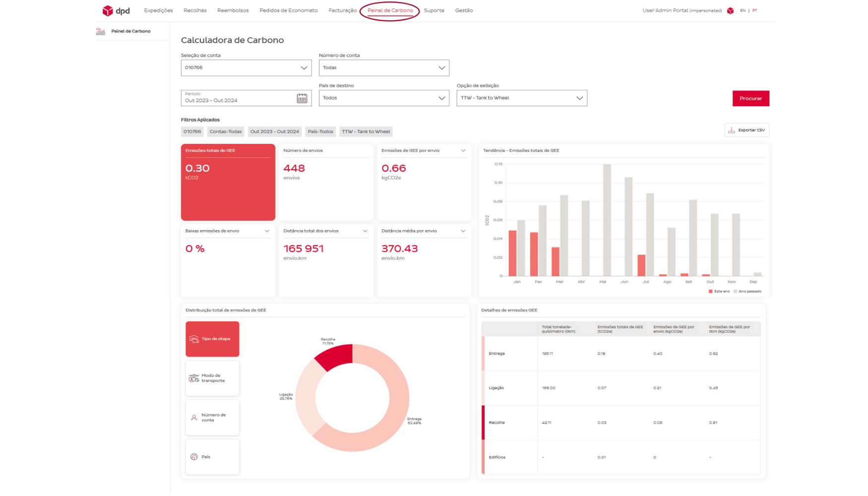Viewport: 868px width, 496px height.
Task: Click the Out 2023 - Out 2024 chip
Action: (275, 131)
